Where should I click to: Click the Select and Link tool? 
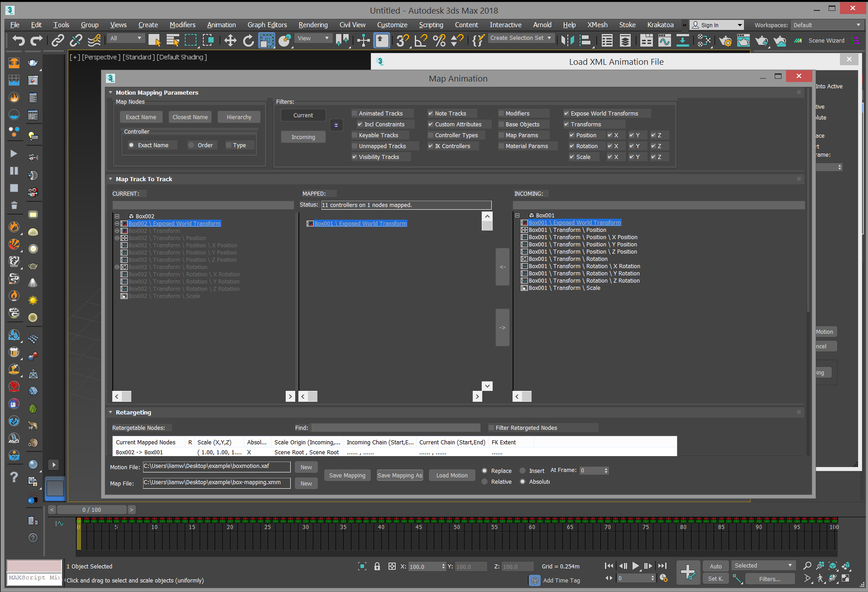[x=58, y=40]
